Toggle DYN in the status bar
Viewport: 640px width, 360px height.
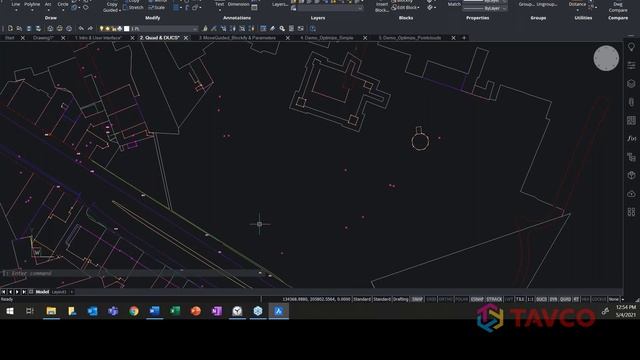[553, 299]
